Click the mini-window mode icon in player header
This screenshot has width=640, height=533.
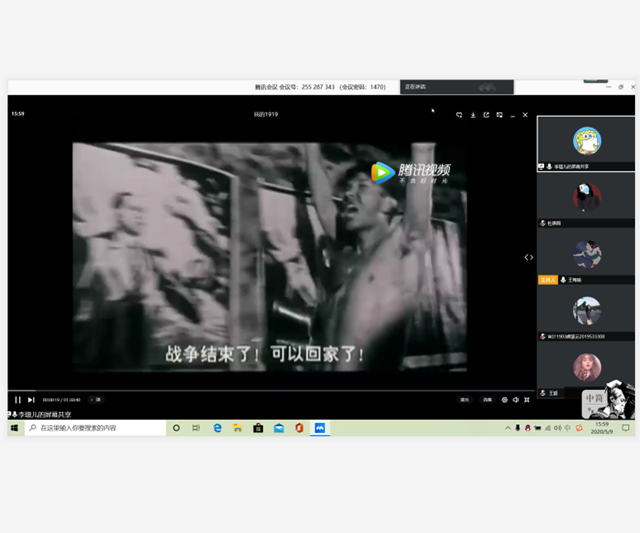(499, 115)
